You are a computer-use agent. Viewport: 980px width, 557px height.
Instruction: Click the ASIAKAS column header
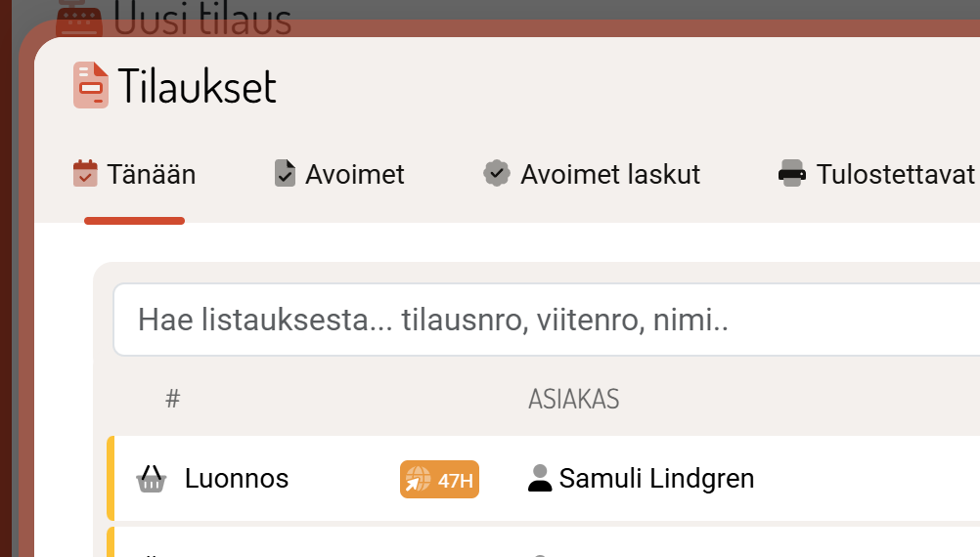click(573, 399)
